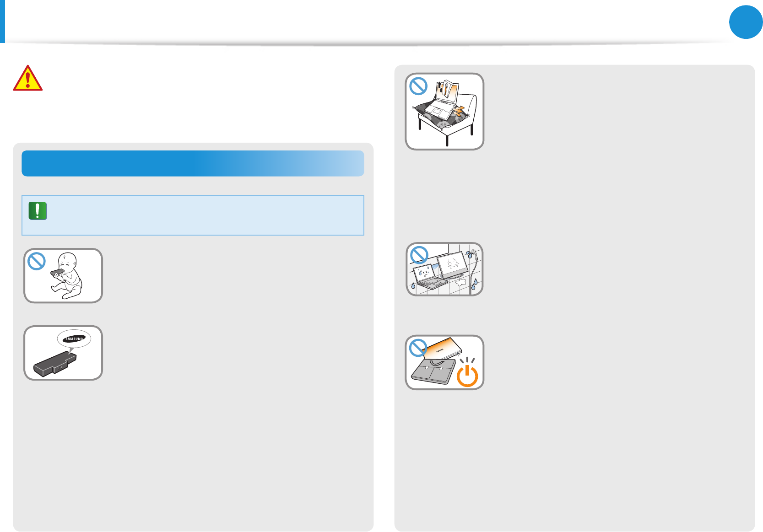This screenshot has width=763, height=532.
Task: Click the laptop on cushioned chair illustration
Action: coord(444,111)
